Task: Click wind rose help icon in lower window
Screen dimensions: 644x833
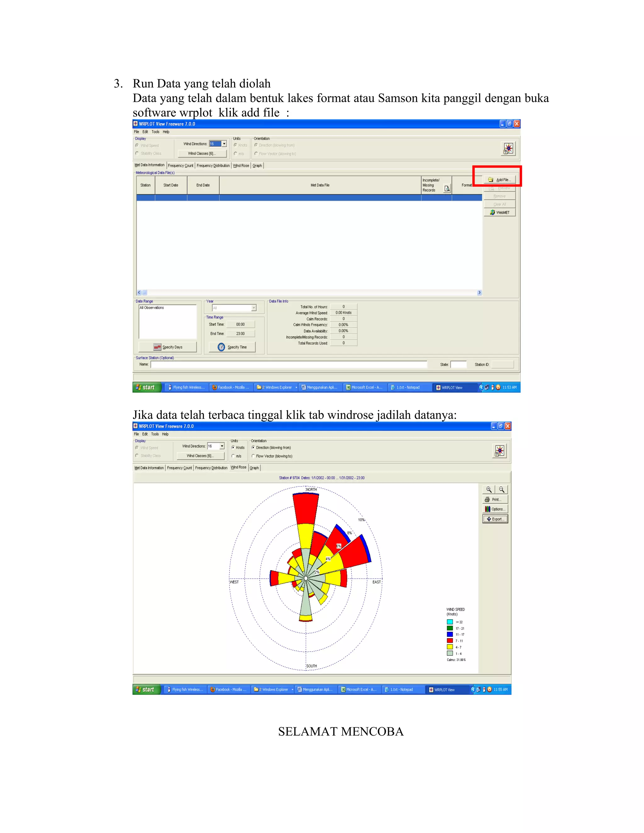Action: pyautogui.click(x=499, y=451)
